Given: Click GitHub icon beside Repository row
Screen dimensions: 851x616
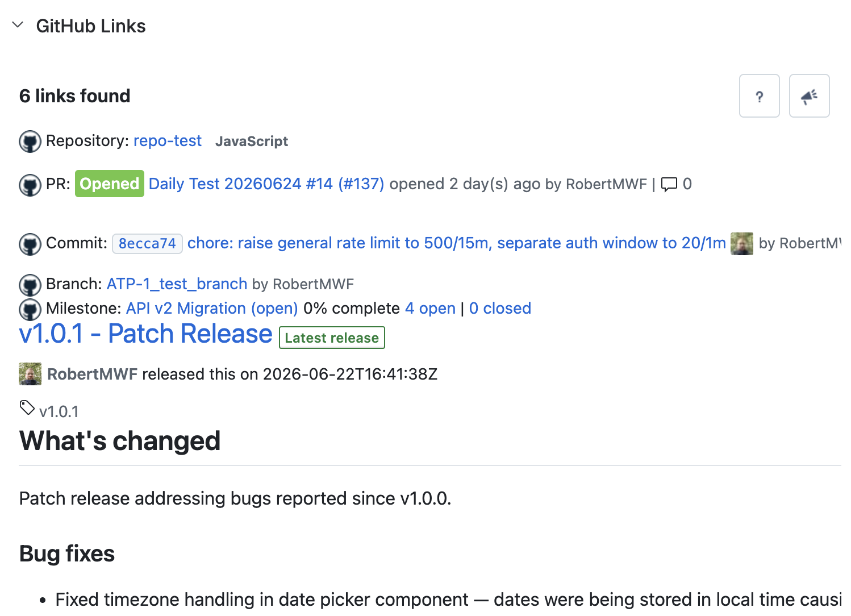Looking at the screenshot, I should pyautogui.click(x=30, y=141).
